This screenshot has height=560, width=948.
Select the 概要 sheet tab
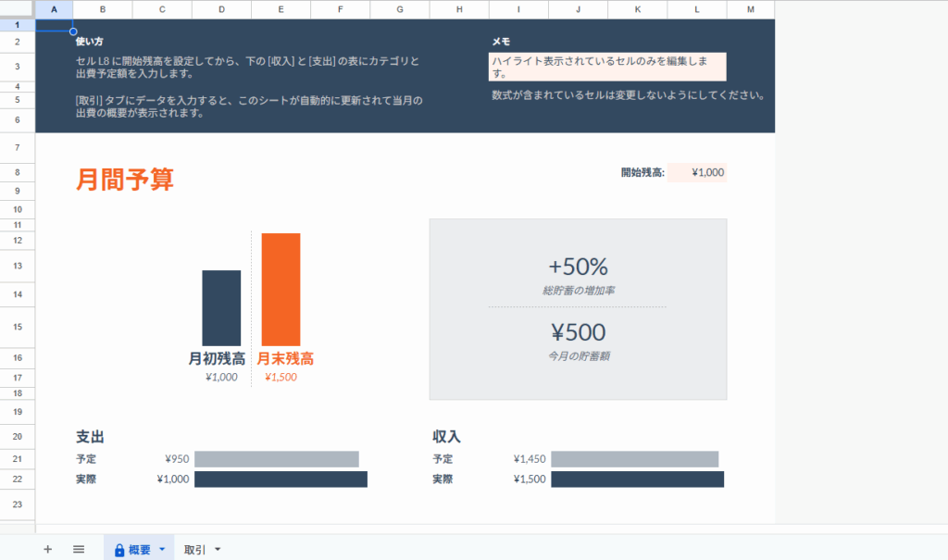tap(139, 550)
